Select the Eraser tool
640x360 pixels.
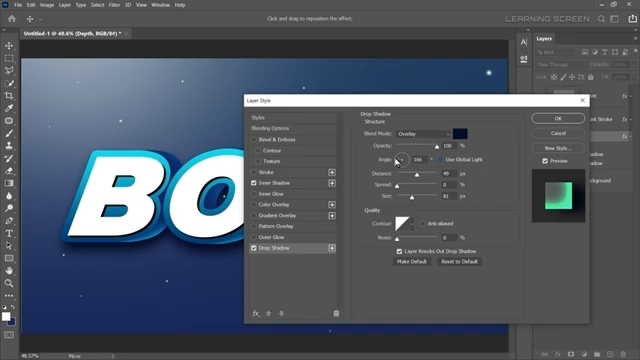point(9,171)
